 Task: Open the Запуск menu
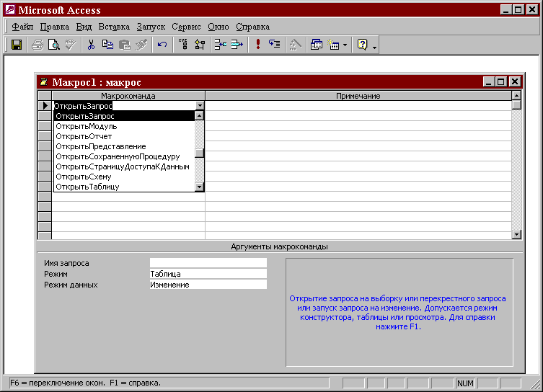pos(151,27)
